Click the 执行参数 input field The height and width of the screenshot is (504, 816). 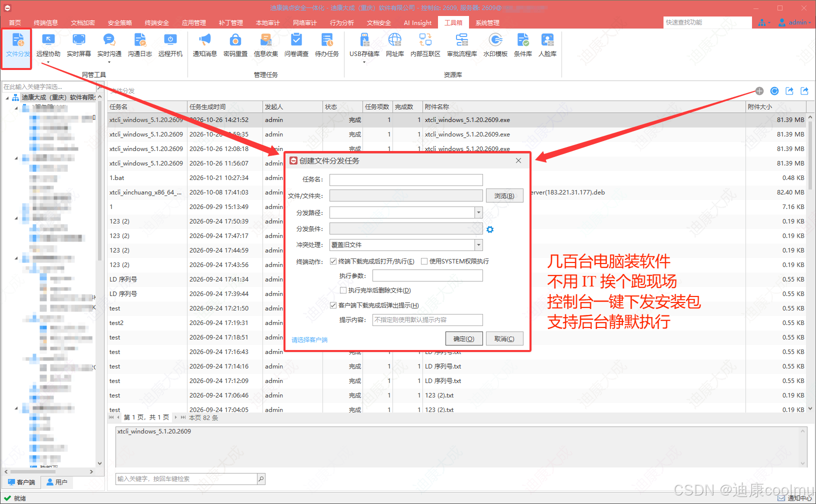[427, 275]
